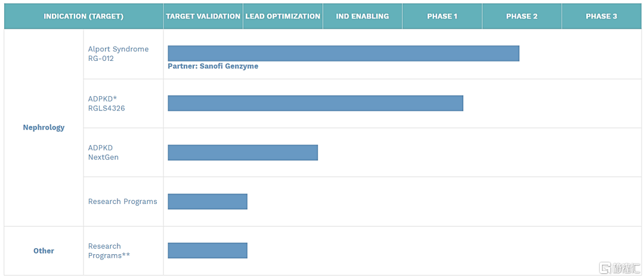Select the Phase 3 column header
The image size is (644, 278).
[x=601, y=16]
